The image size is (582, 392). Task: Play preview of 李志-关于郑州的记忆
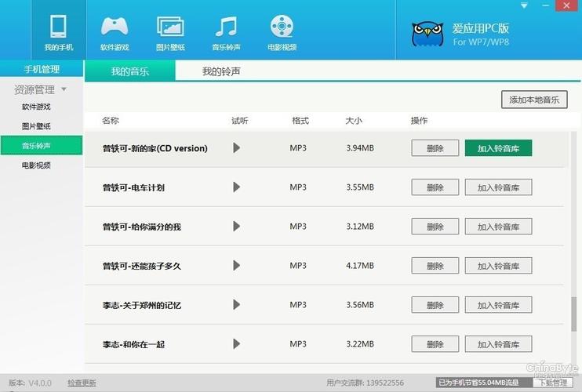236,305
